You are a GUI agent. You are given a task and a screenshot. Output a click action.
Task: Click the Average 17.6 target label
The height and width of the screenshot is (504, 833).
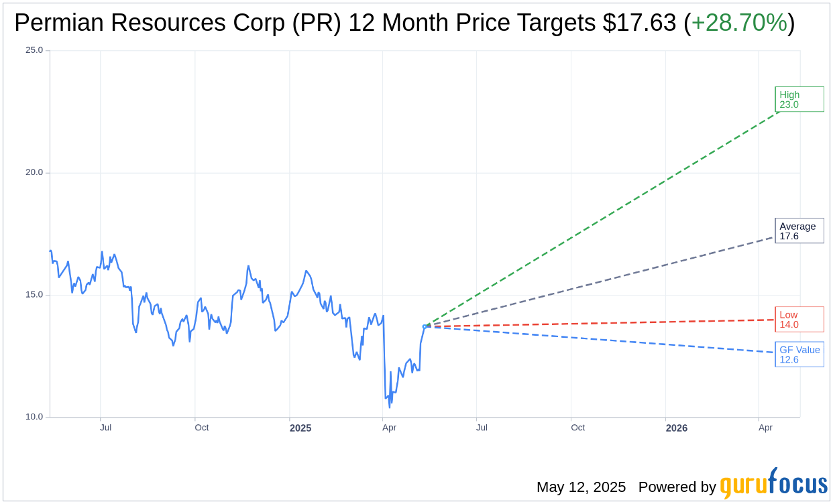(x=799, y=231)
